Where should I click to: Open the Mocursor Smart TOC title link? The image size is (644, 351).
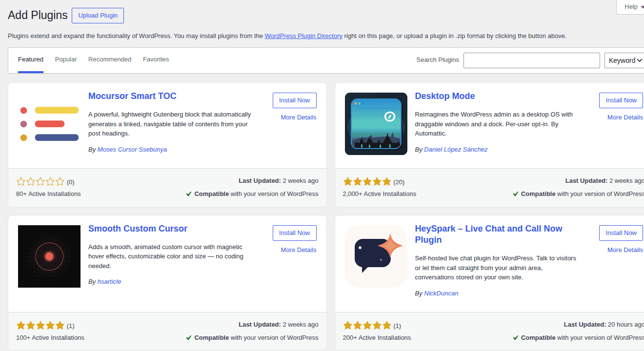[132, 96]
